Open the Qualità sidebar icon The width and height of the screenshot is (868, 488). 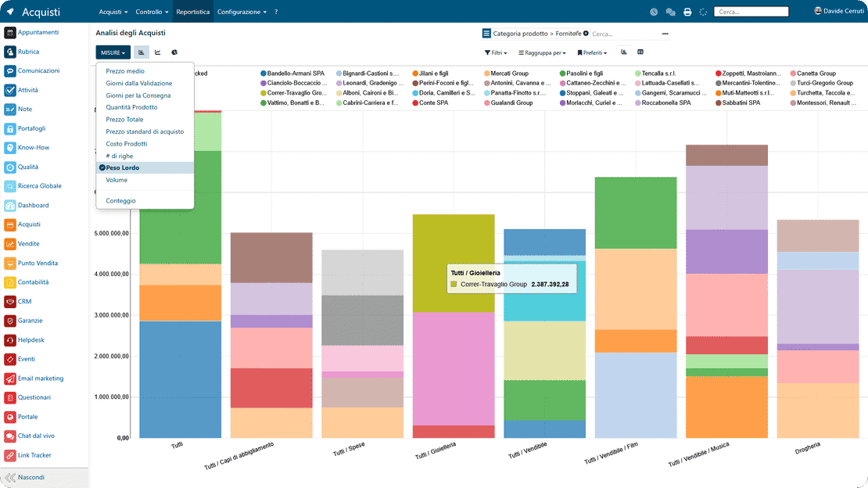pos(10,167)
